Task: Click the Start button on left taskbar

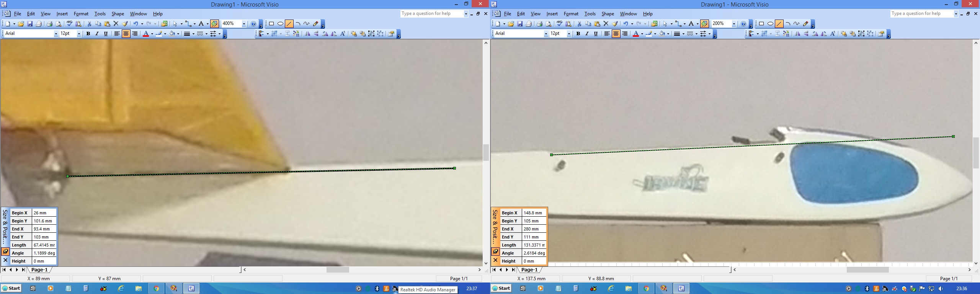Action: pos(11,288)
